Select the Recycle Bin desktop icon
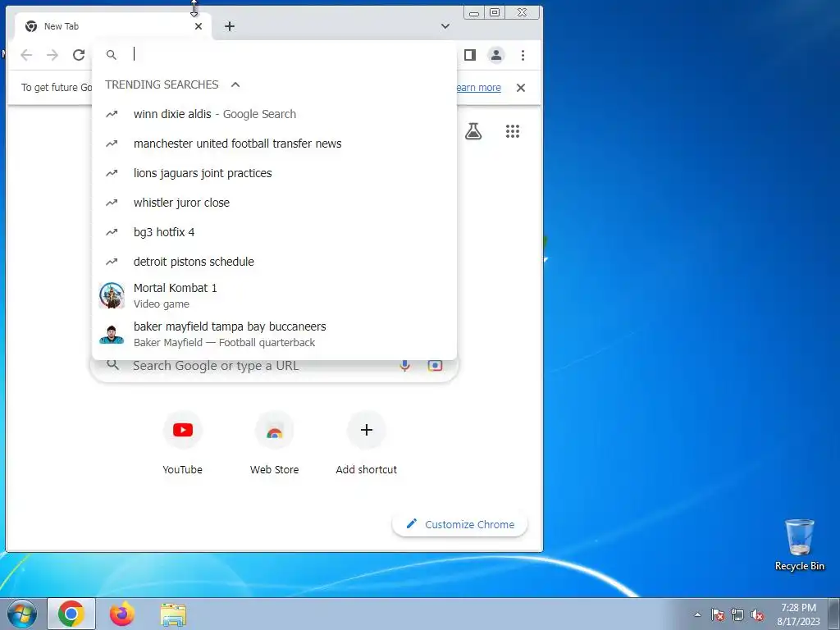This screenshot has width=840, height=630. [799, 545]
